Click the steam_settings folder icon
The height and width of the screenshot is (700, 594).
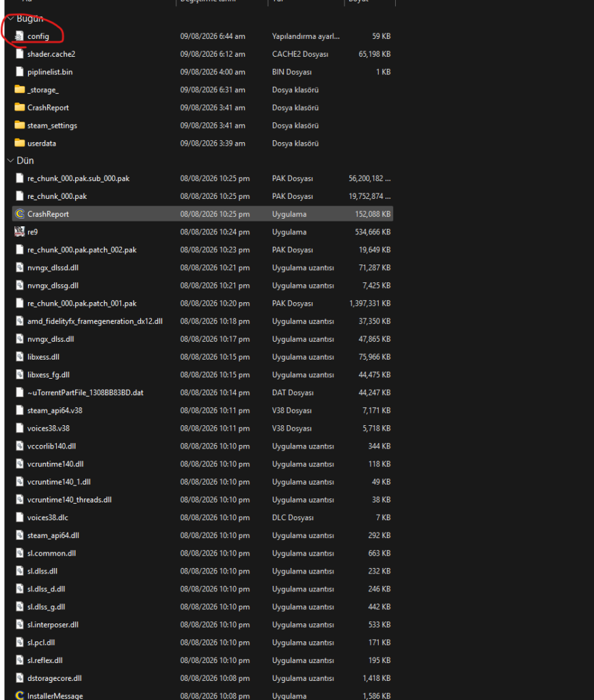click(x=19, y=126)
